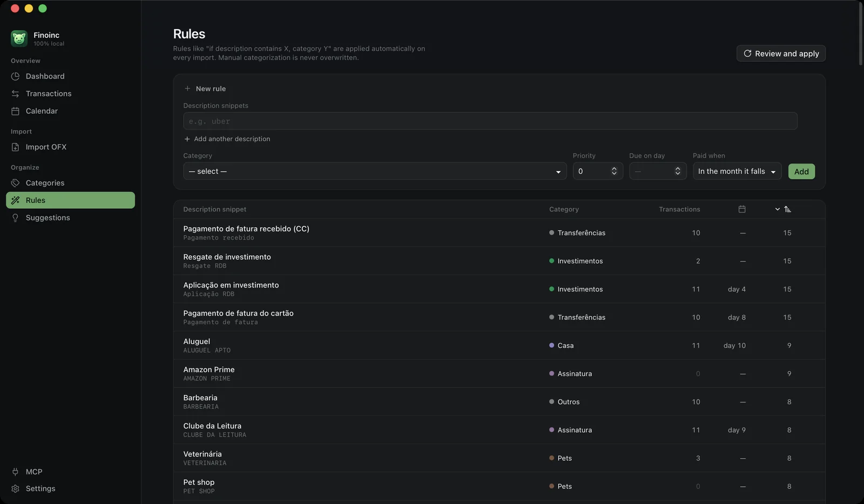The image size is (864, 504).
Task: Click the Transactions column header
Action: [679, 209]
